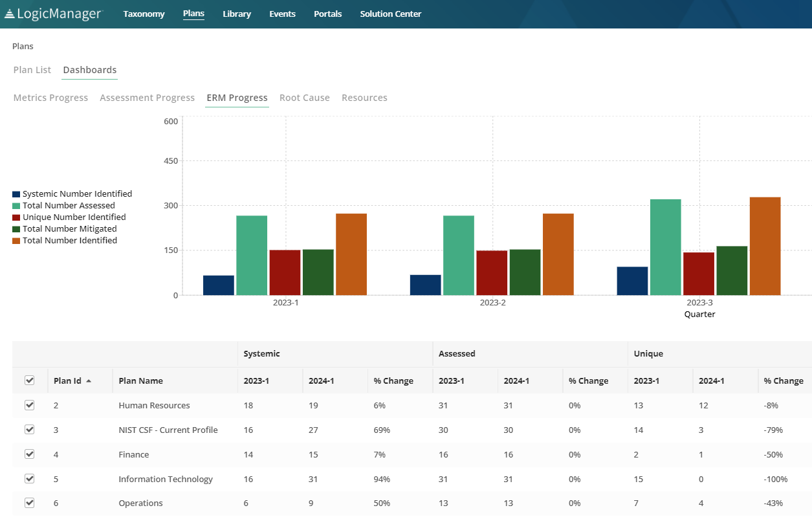Click the Total Number Assessed legend swatch
Viewport: 812px width, 519px height.
pos(16,206)
